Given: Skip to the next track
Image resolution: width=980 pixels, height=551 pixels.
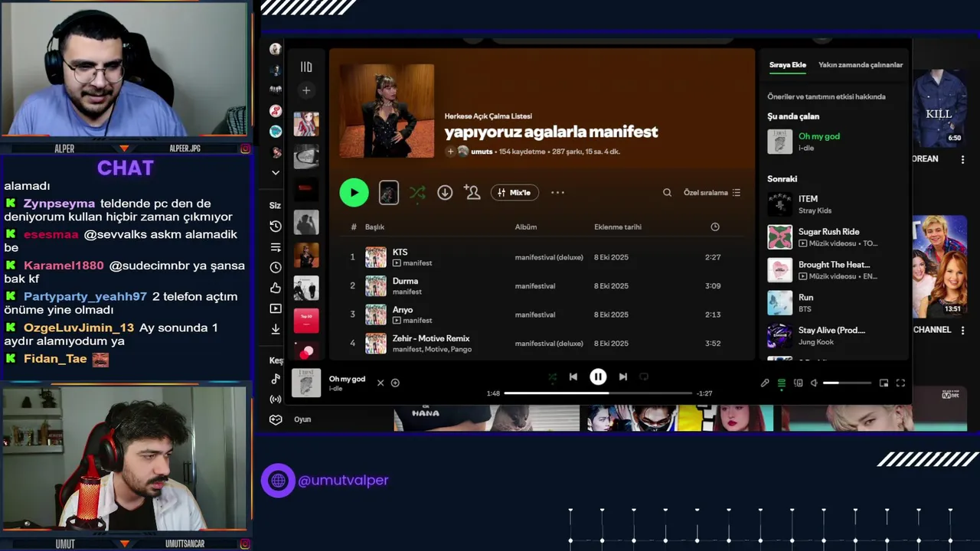Looking at the screenshot, I should coord(623,377).
